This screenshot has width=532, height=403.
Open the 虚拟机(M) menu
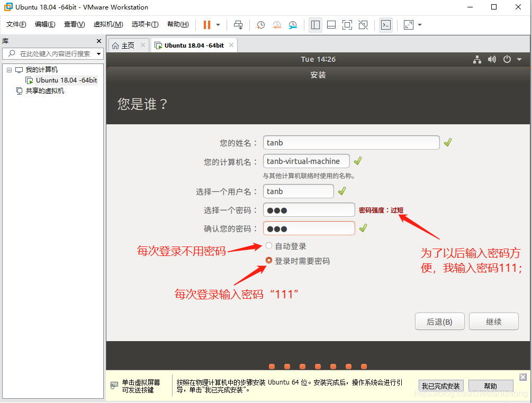point(107,24)
